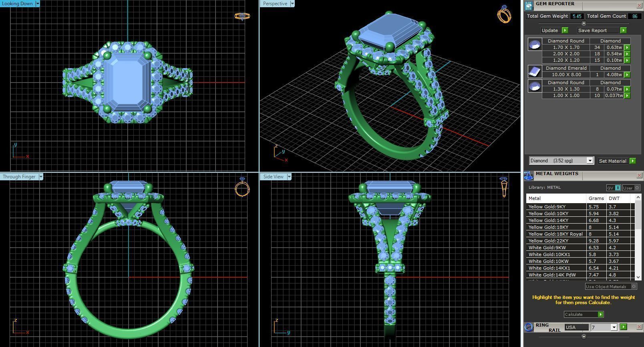
Task: Click the Perspective viewport label
Action: [275, 4]
